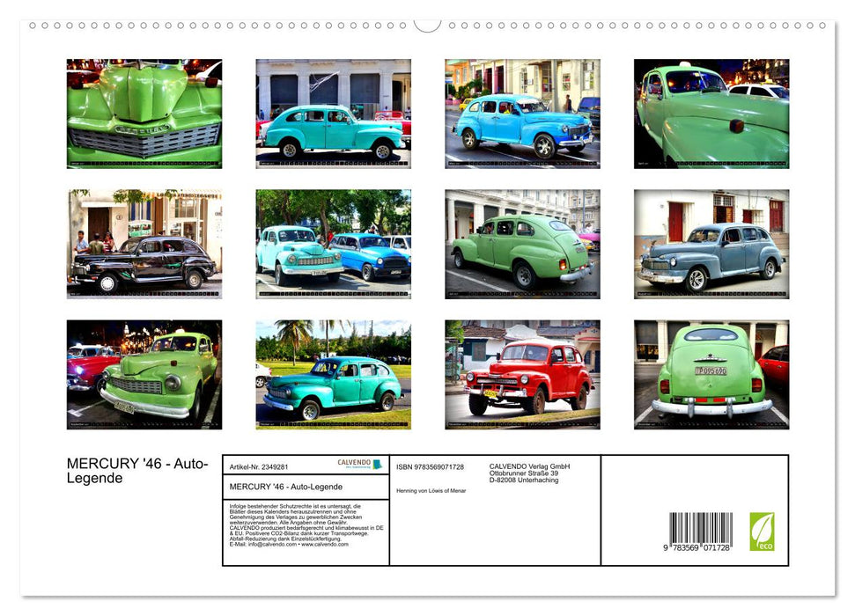Select the teal Mercury with palm trees

(x=333, y=375)
